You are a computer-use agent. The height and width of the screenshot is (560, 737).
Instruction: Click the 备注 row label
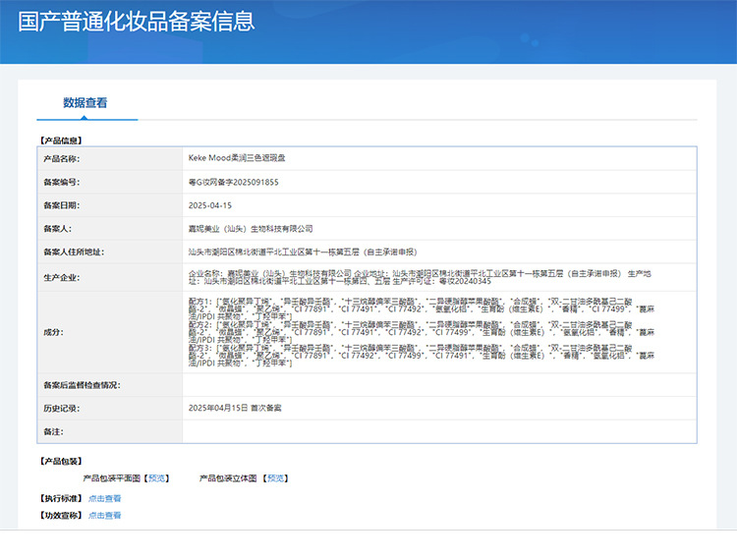pyautogui.click(x=54, y=431)
